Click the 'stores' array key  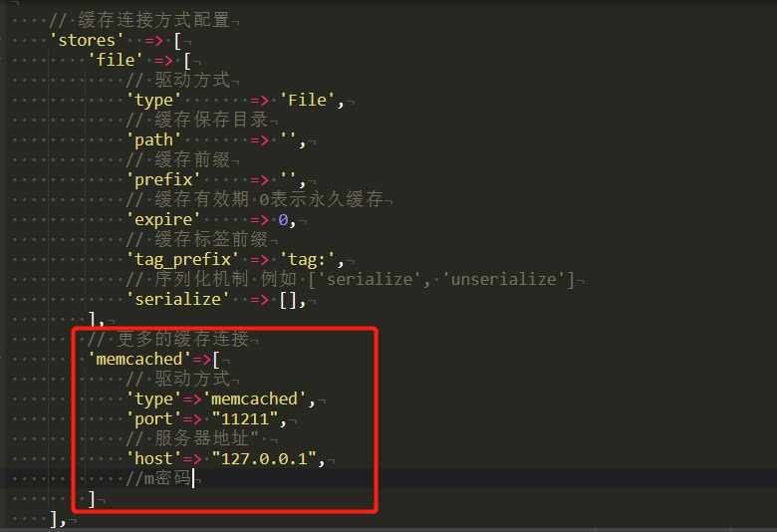pos(87,40)
